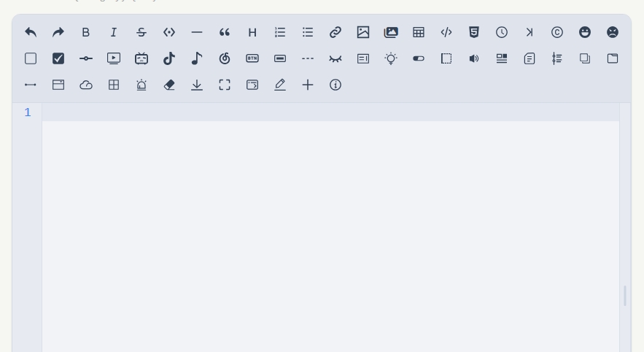
Task: Click the dashed-border rectangle icon
Action: 446,58
